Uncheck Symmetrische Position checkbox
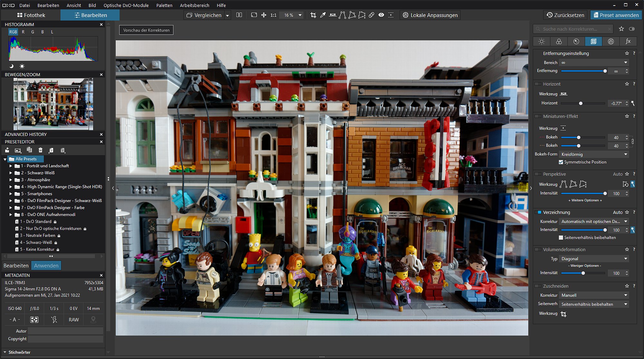This screenshot has width=644, height=359. (561, 162)
